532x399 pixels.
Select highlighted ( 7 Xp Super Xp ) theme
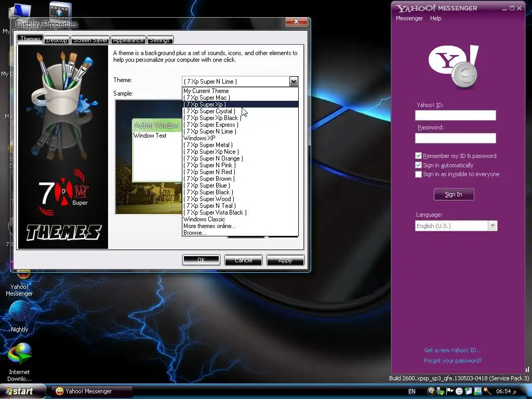pyautogui.click(x=240, y=104)
